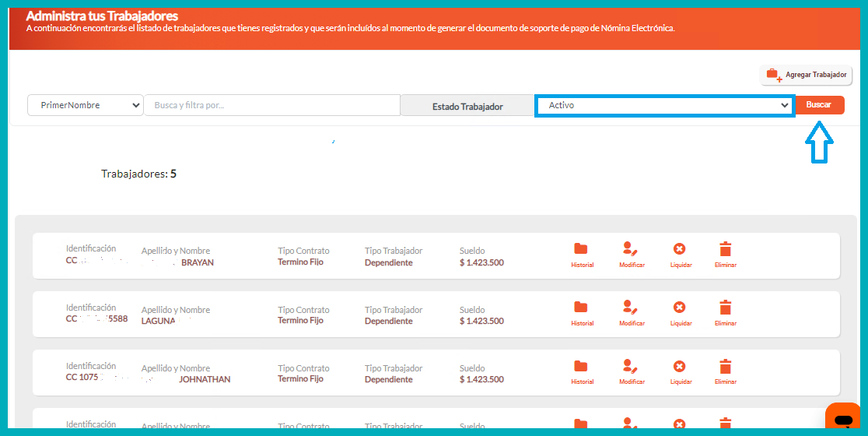
Task: Click the 'Busca y filtra por...' search field
Action: click(x=272, y=105)
